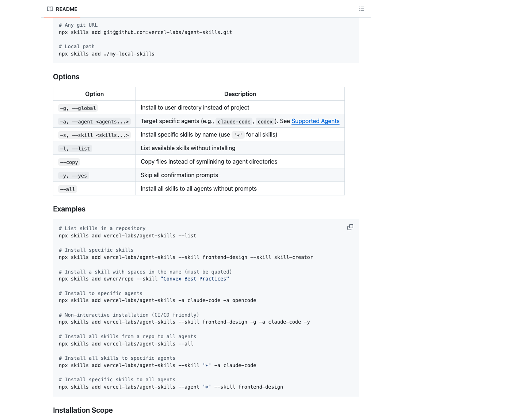Select the README tab
Viewport: 526px width, 420px height.
click(x=62, y=9)
